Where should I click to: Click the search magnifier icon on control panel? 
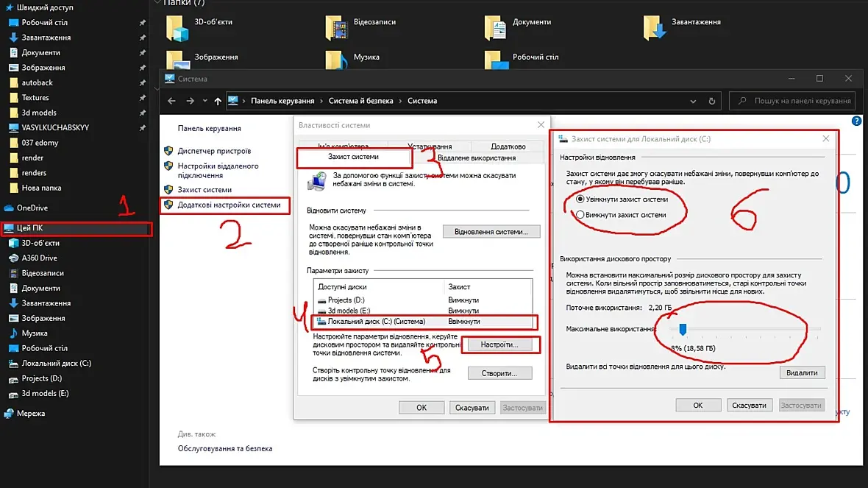(742, 101)
